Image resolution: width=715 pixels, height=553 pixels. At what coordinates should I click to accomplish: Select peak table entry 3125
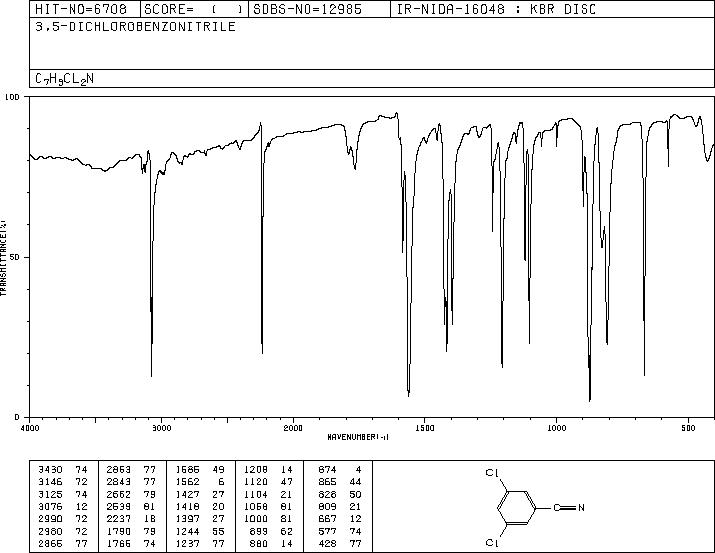tap(62, 494)
